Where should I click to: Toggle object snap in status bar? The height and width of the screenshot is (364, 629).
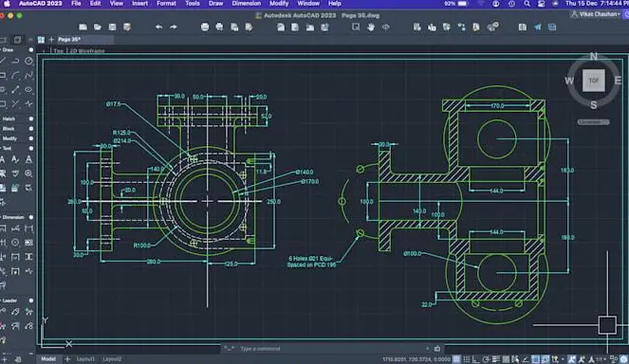click(x=535, y=359)
